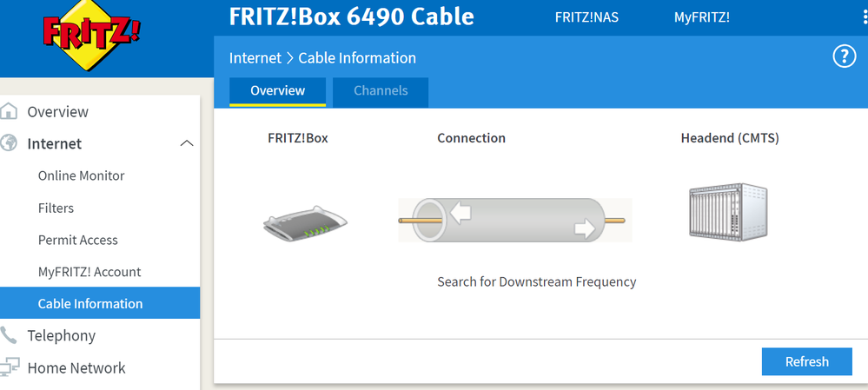Open MyFRITZ! link in header
Viewport: 868px width, 390px height.
[701, 17]
